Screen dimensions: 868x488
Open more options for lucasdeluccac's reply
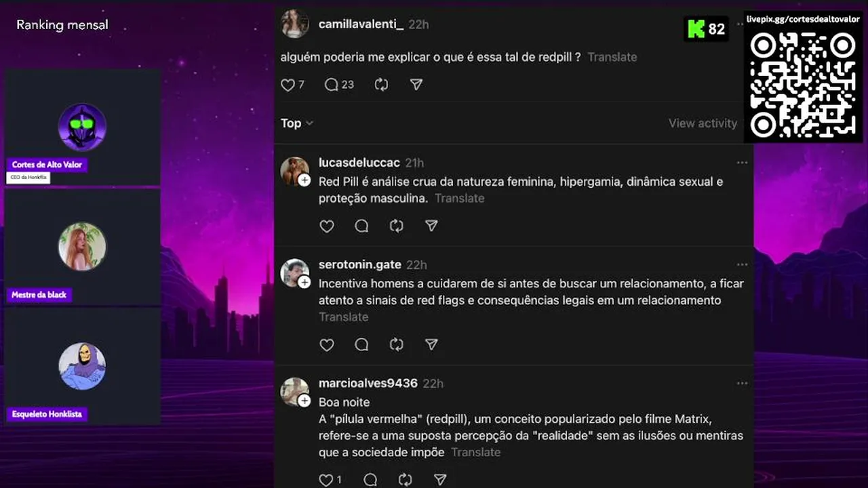coord(742,163)
